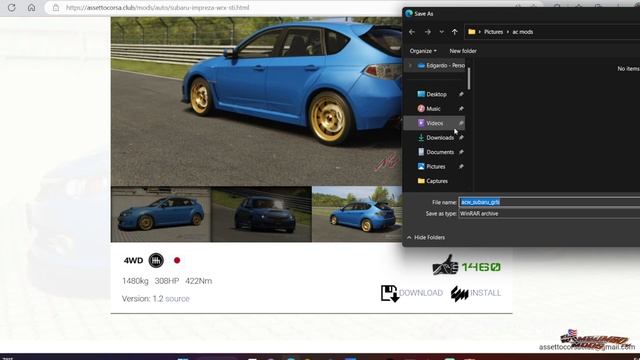Unpin Videos via its pin icon
The height and width of the screenshot is (360, 640).
(x=461, y=123)
